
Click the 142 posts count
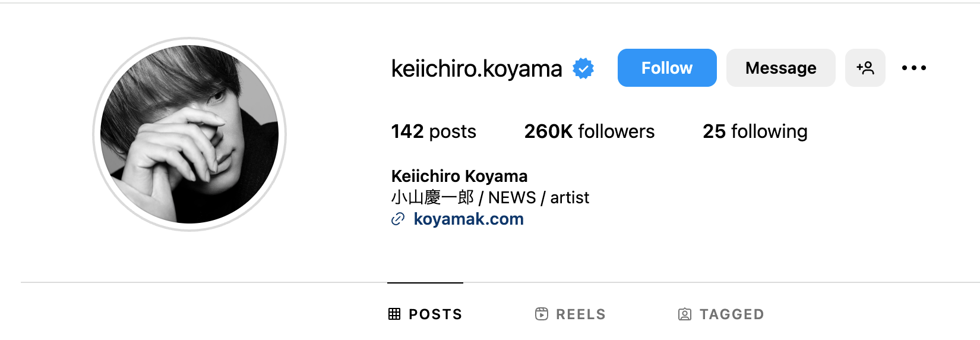(x=434, y=131)
